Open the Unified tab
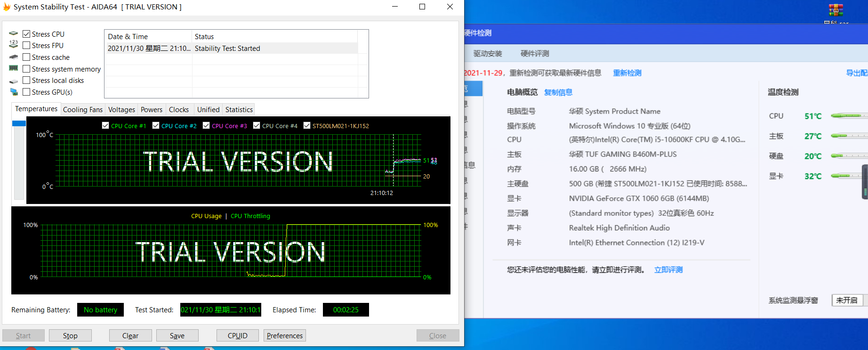The width and height of the screenshot is (868, 350). tap(209, 109)
